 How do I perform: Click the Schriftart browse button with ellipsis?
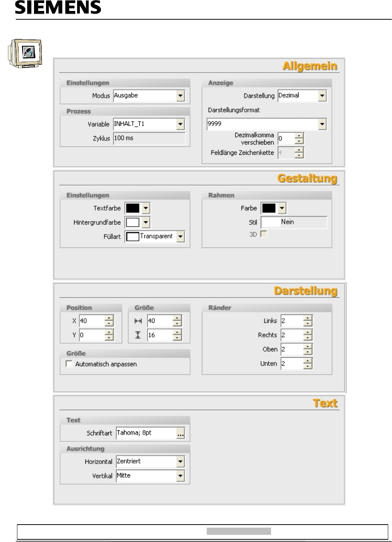[180, 434]
